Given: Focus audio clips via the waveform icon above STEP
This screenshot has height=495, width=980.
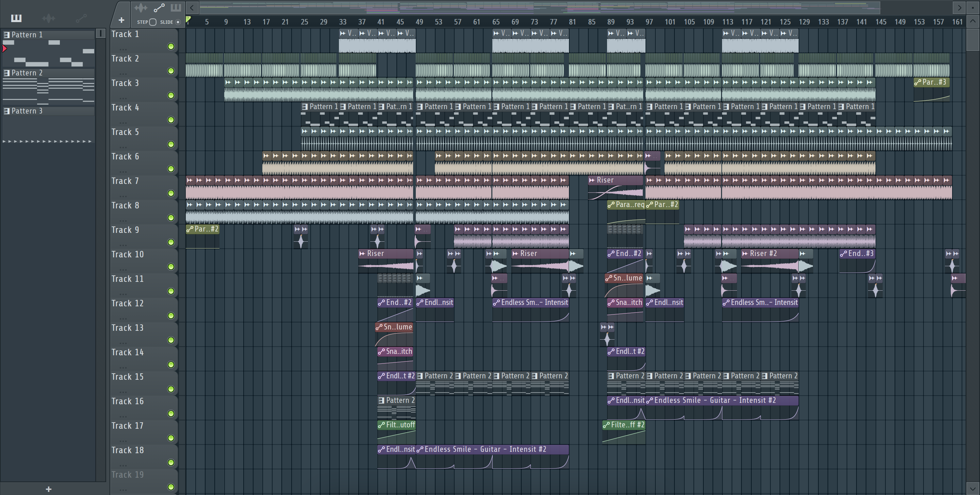Looking at the screenshot, I should tap(141, 7).
